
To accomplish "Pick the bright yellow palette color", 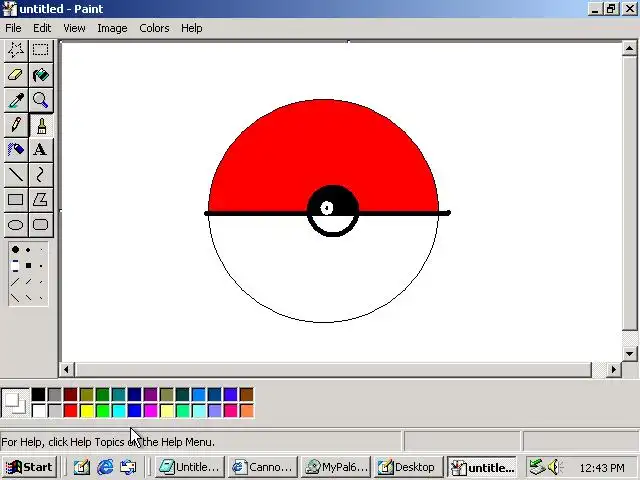I will coord(87,411).
